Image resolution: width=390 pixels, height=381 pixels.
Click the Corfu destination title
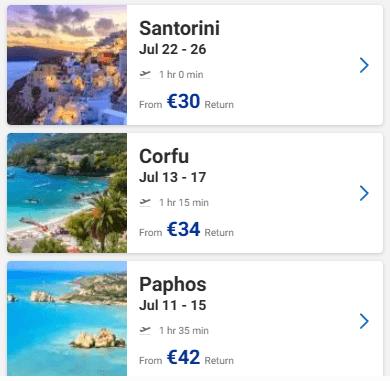[x=164, y=156]
